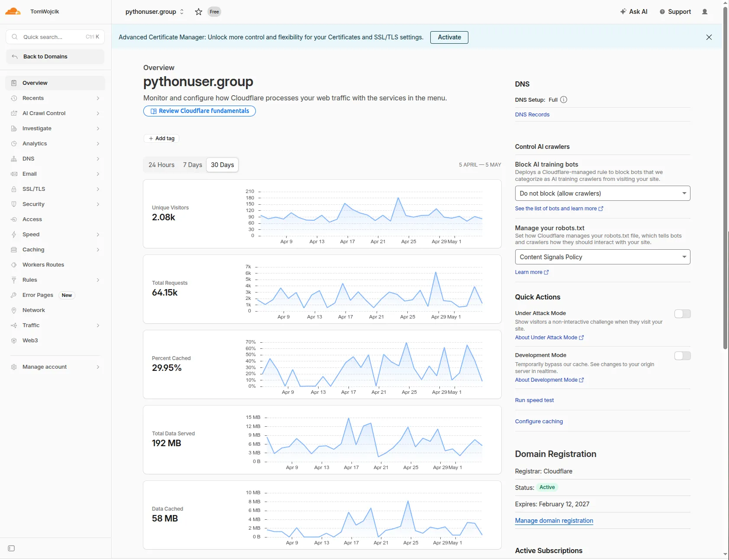Click the AI Crawl Control icon

pos(14,113)
